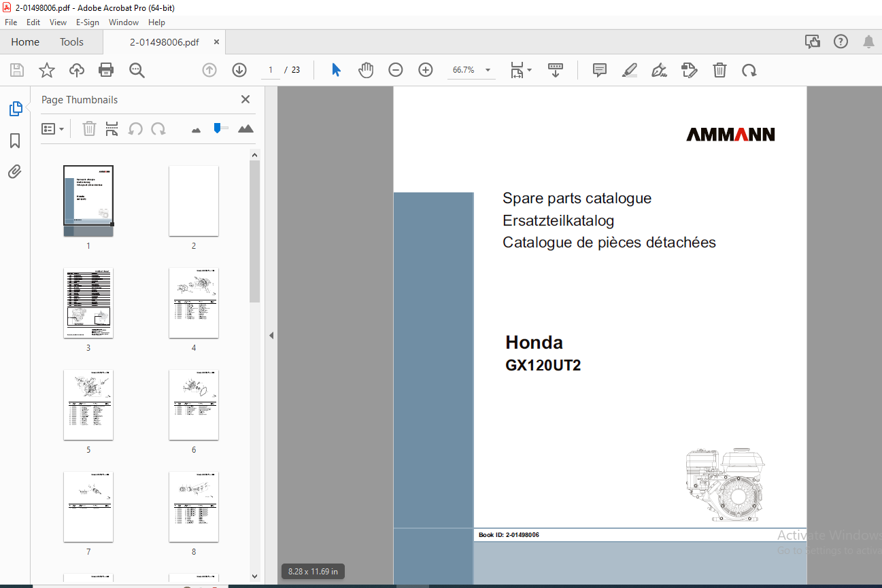Go to next page arrow
The height and width of the screenshot is (588, 882).
tap(239, 70)
